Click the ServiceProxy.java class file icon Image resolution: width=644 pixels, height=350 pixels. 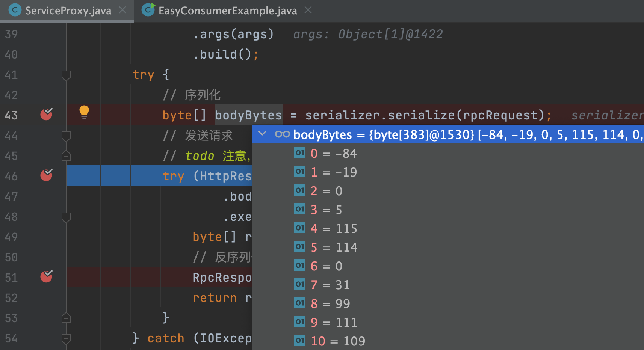[15, 10]
